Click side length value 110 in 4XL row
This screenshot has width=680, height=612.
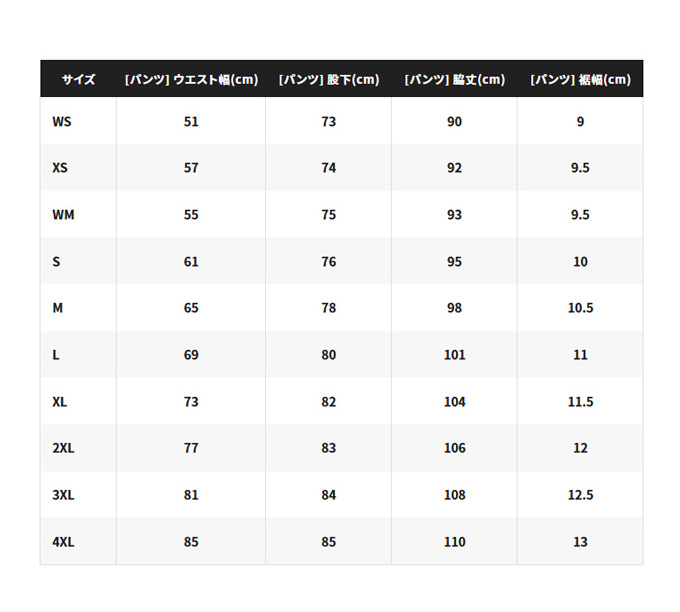coord(454,542)
